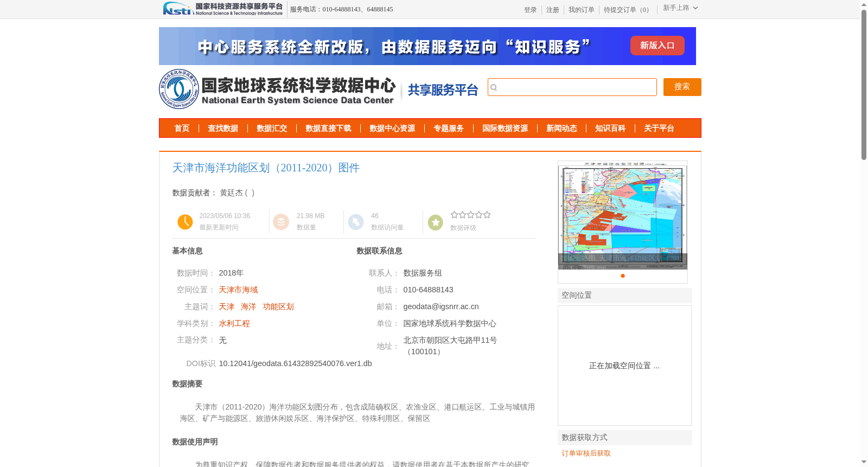Click the 登录 link

[531, 10]
